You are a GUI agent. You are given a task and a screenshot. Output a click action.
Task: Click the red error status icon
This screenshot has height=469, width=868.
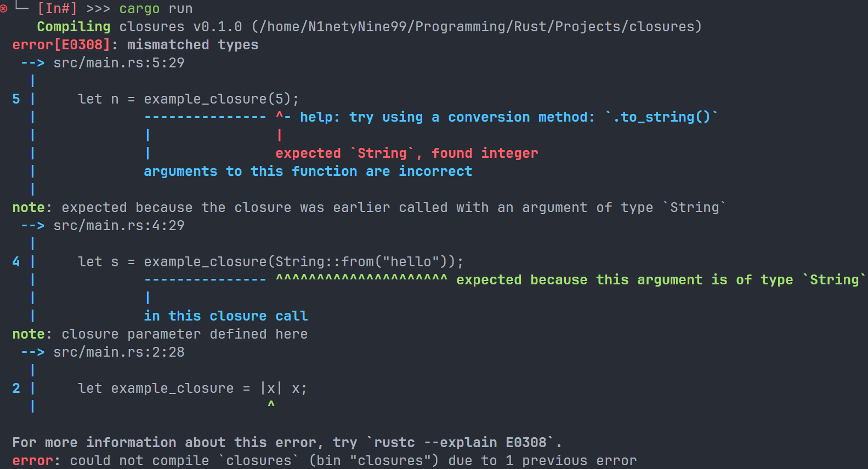coord(4,9)
